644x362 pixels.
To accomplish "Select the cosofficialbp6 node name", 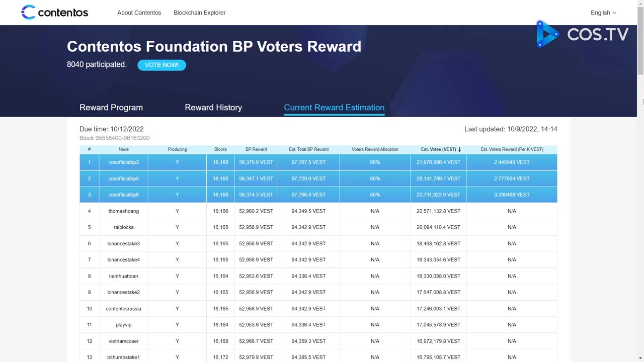I will pos(124,195).
